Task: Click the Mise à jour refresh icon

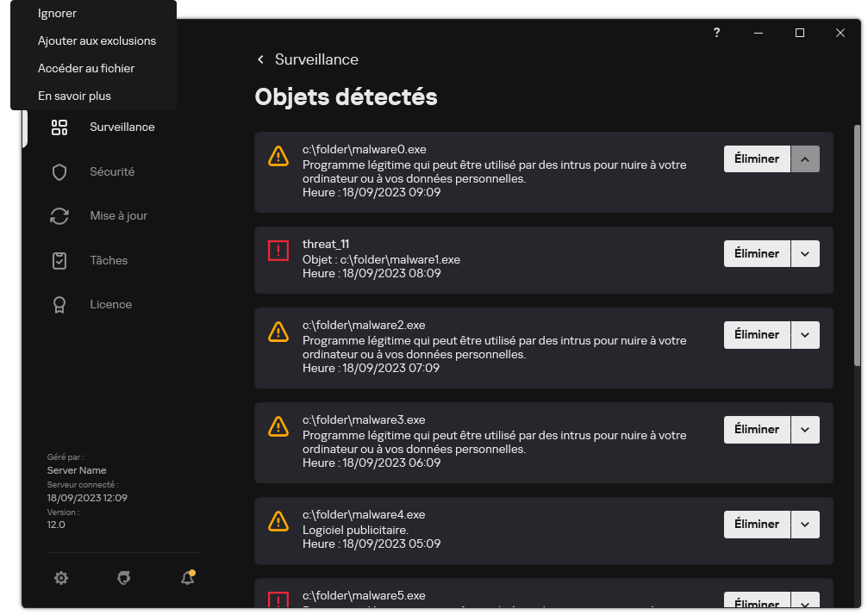Action: pyautogui.click(x=59, y=215)
